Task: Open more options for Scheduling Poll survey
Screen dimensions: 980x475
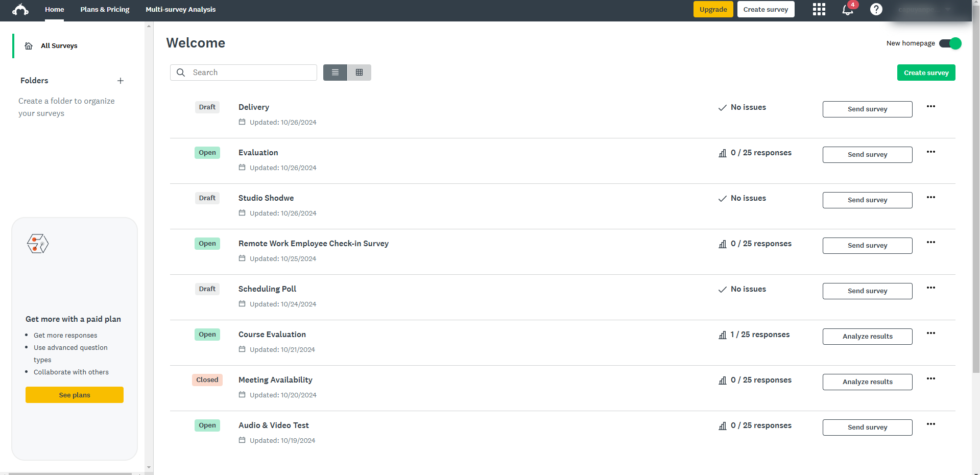Action: (930, 288)
